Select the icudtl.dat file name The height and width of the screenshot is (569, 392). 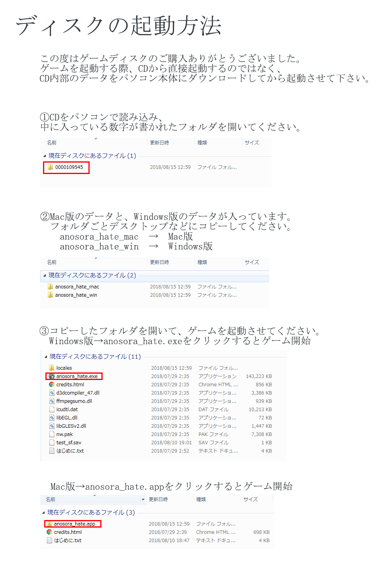(x=67, y=410)
